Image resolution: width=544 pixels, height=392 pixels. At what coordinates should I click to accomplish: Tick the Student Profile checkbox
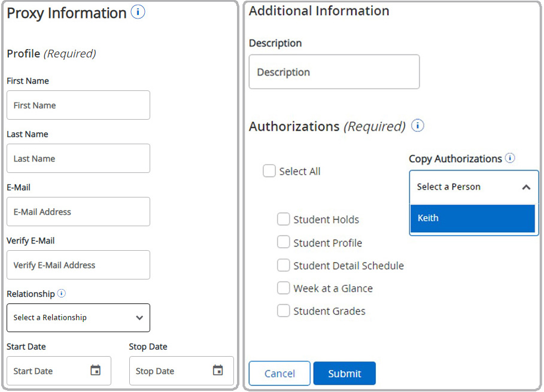pyautogui.click(x=283, y=242)
